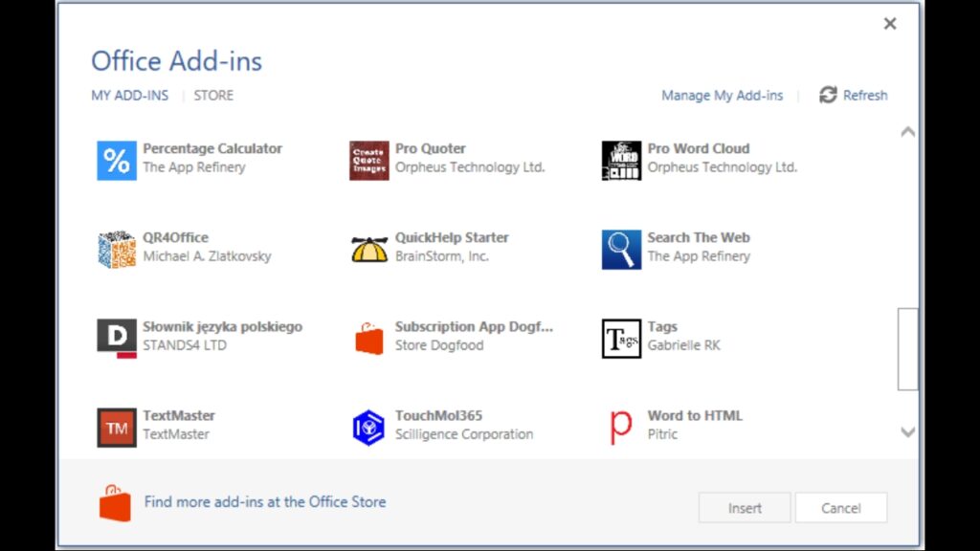Switch to the STORE tab
Viewport: 980px width, 551px height.
pos(212,95)
